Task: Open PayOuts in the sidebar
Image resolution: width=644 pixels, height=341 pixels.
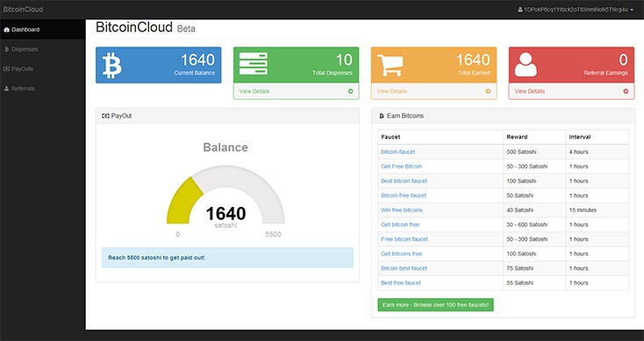Action: (43, 69)
